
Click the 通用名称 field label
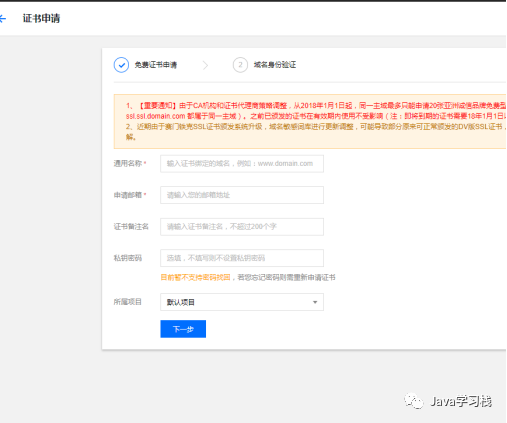(x=128, y=163)
